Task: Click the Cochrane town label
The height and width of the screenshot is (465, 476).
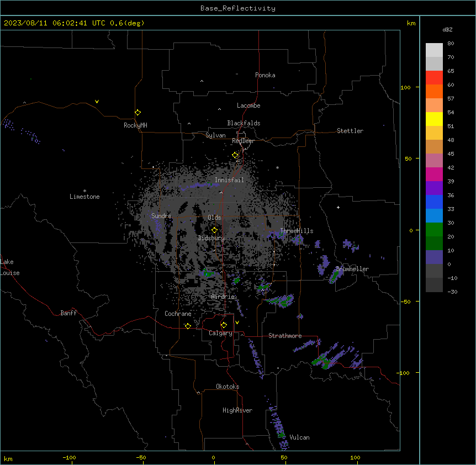Action: (178, 314)
